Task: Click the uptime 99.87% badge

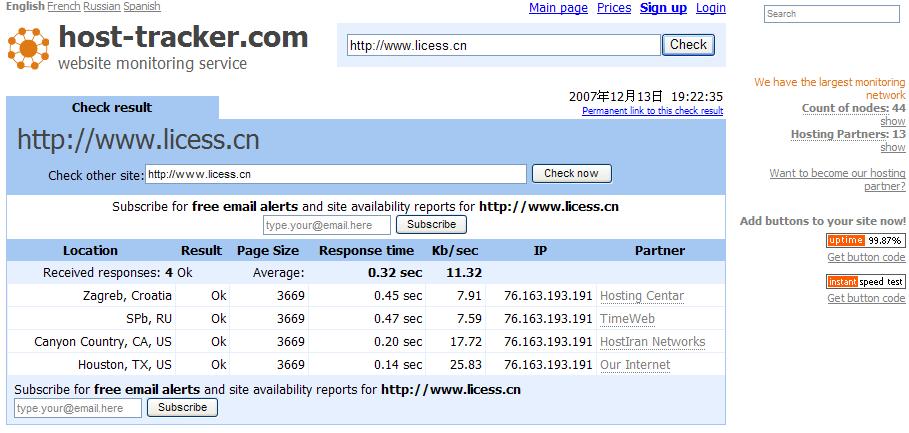Action: click(865, 241)
